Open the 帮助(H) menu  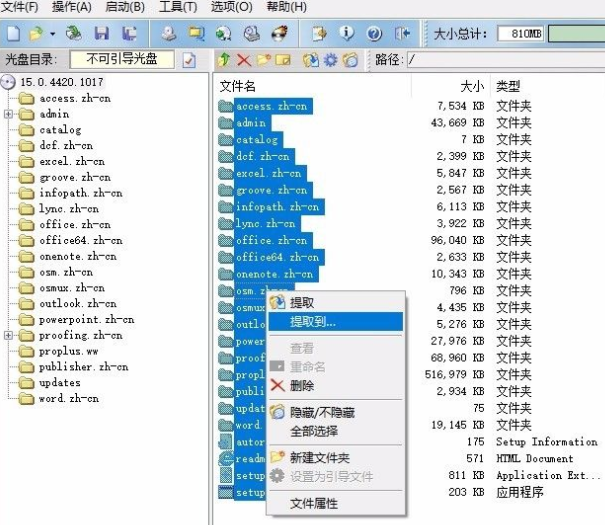click(286, 7)
